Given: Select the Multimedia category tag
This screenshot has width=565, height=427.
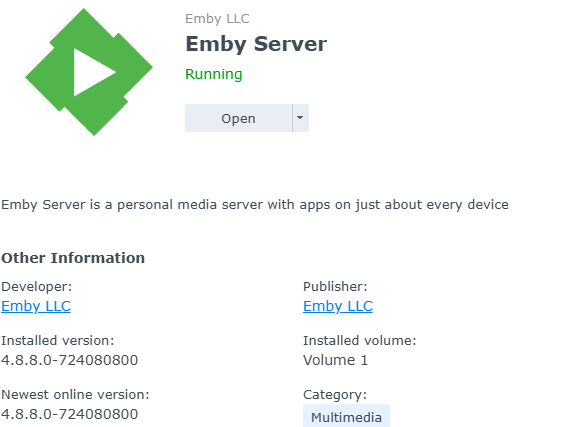Looking at the screenshot, I should (x=346, y=417).
